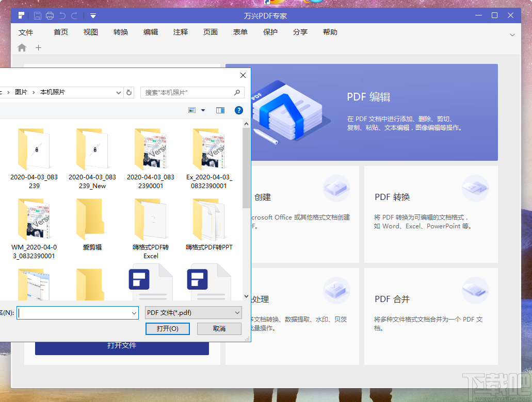This screenshot has width=532, height=402.
Task: Toggle the preview pane icon in dialog
Action: coord(220,110)
